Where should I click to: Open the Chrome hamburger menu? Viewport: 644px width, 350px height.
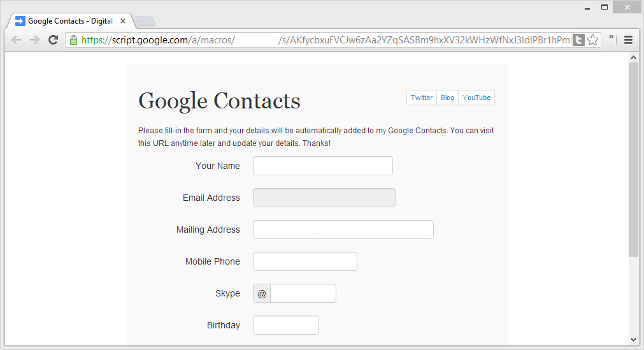coord(628,40)
